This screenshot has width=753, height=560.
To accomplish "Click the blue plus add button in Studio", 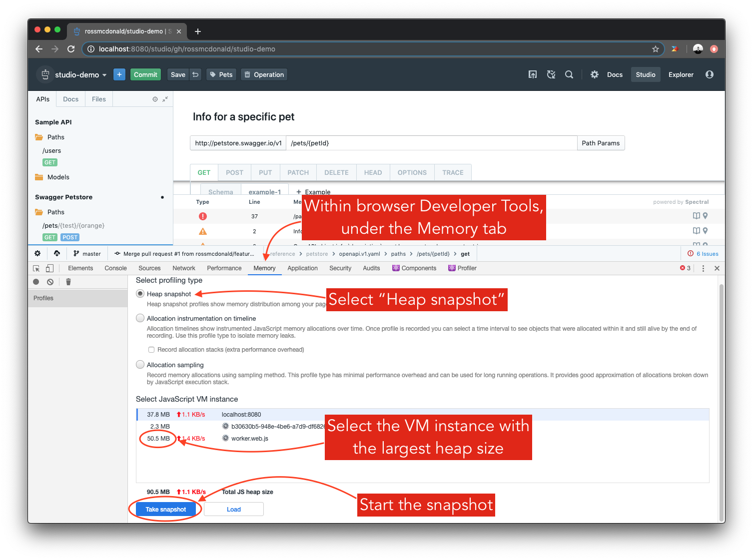I will click(119, 74).
